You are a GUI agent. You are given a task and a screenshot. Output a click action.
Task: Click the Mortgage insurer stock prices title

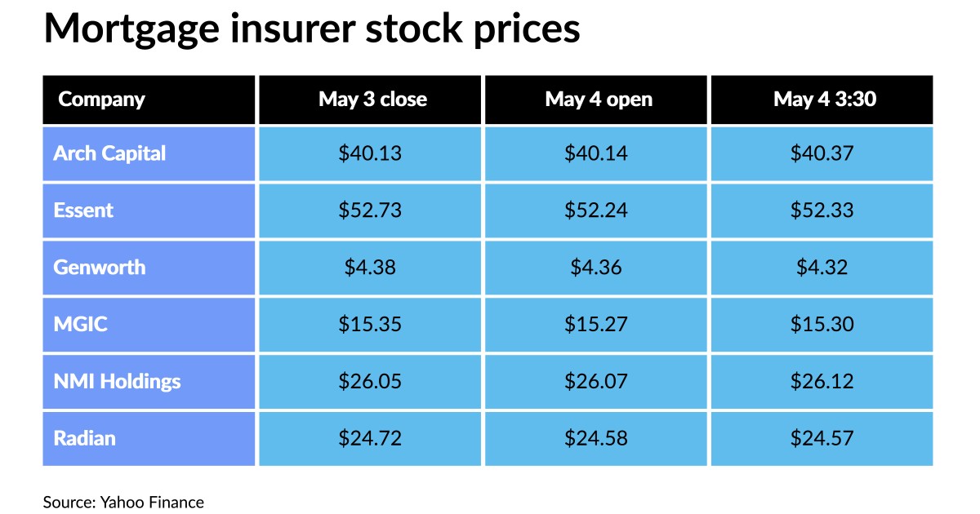pos(311,29)
